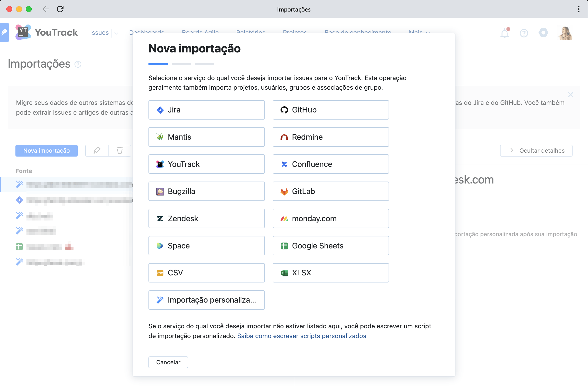This screenshot has height=392, width=588.
Task: Select monday.com as import source
Action: click(331, 218)
